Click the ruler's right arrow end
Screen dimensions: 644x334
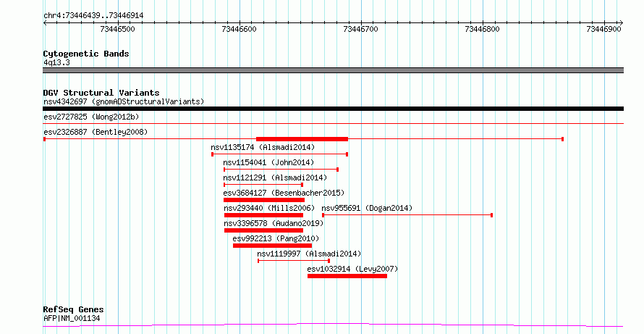[621, 23]
